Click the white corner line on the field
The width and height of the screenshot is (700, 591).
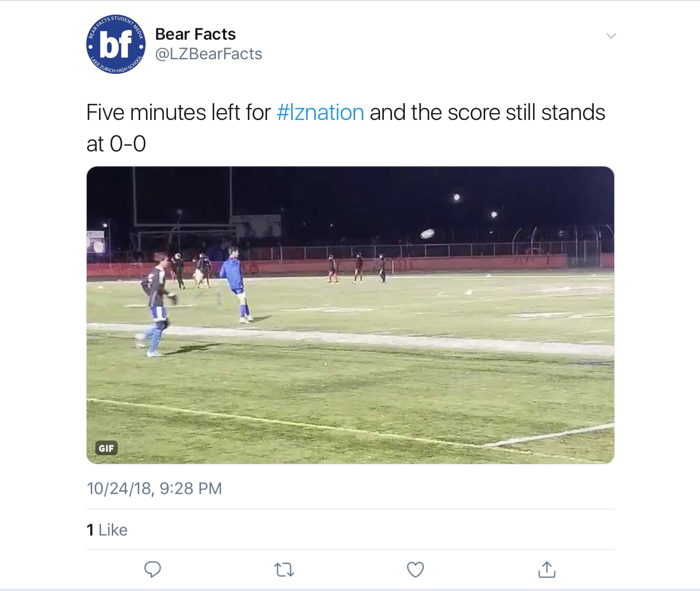point(548,435)
